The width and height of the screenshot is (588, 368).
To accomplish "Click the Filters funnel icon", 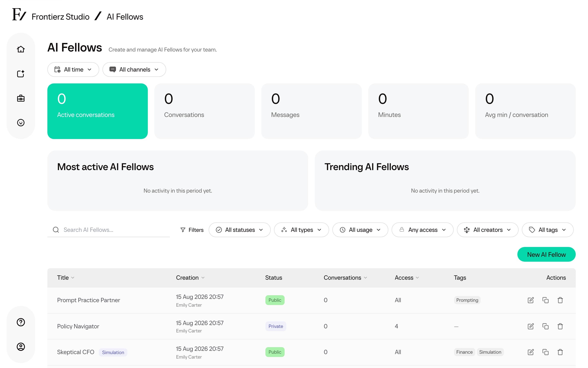I will click(x=183, y=230).
